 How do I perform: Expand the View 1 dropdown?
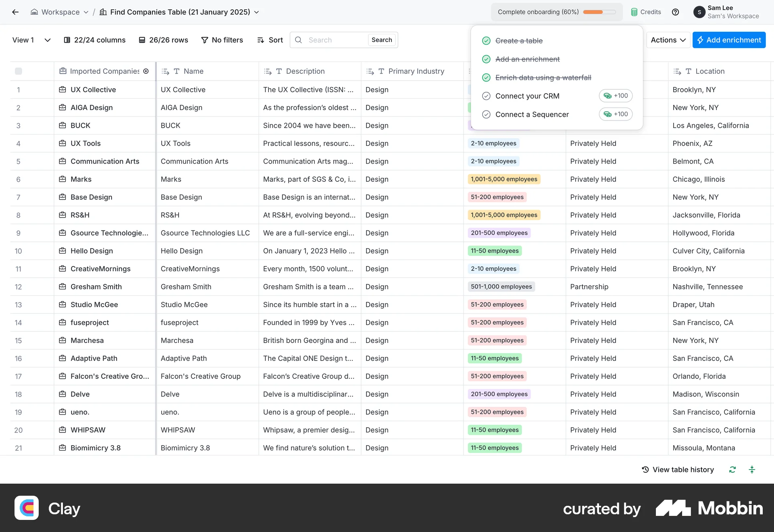tap(47, 40)
